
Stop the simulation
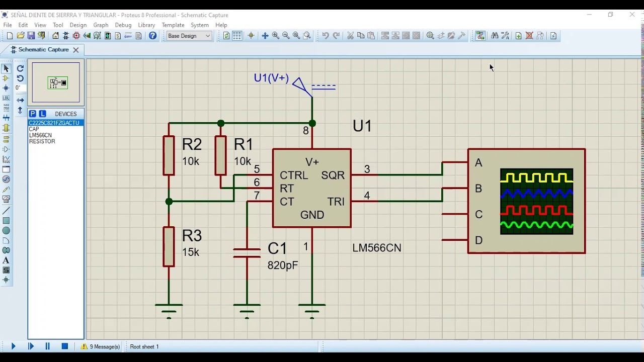click(x=65, y=346)
